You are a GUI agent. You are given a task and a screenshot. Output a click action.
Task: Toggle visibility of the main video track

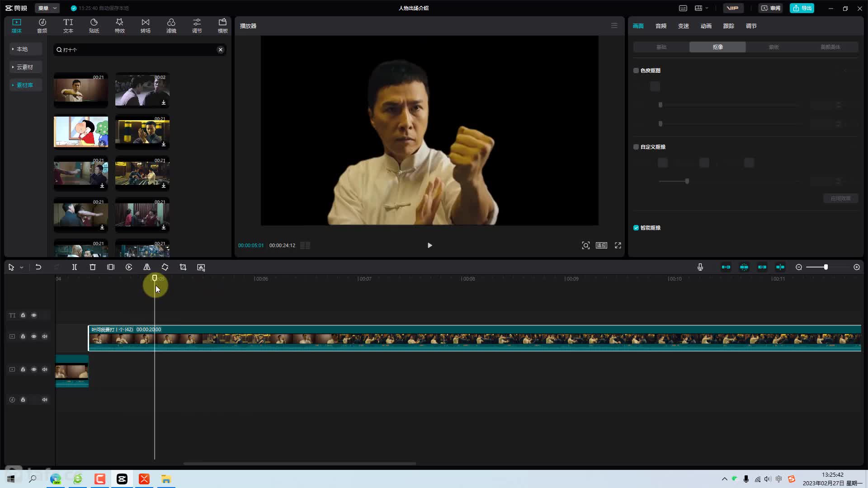34,337
